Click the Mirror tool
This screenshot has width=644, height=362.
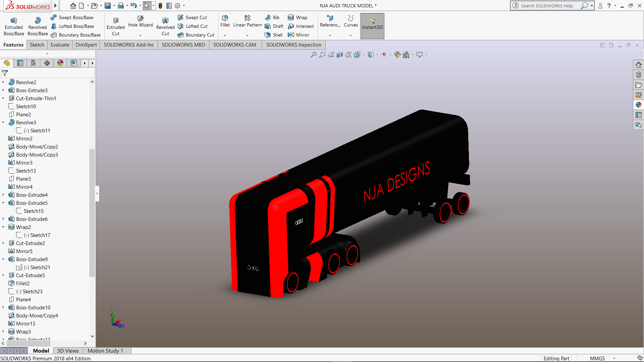[x=299, y=35]
